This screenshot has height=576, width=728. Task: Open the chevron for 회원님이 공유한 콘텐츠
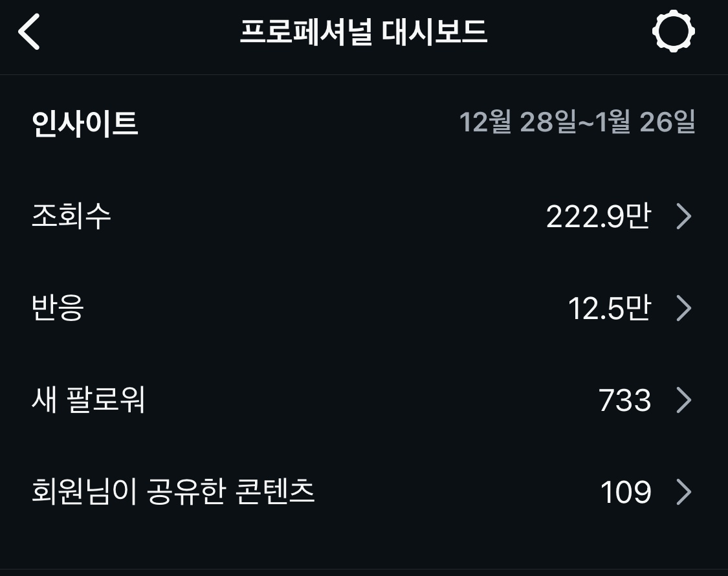pos(683,493)
